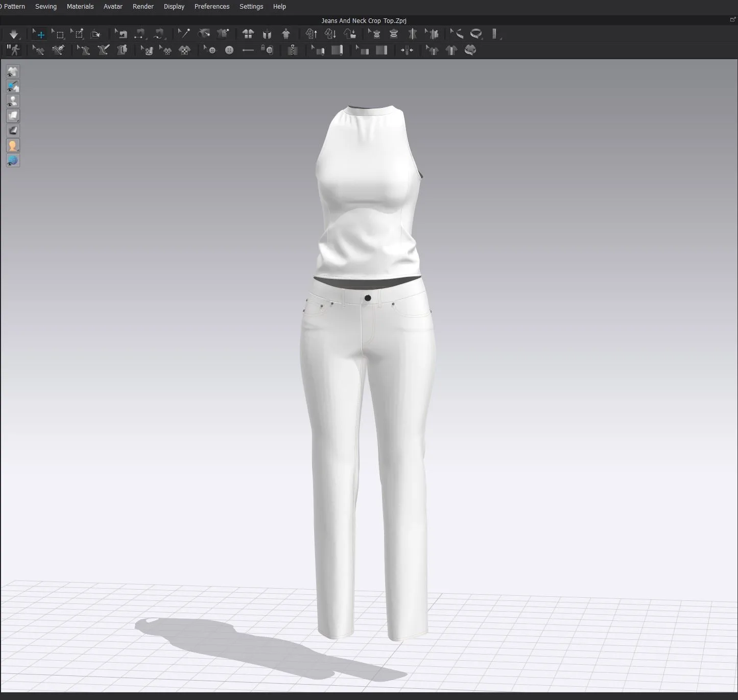Click the avatar wearing garment icon
This screenshot has width=738, height=700.
pyautogui.click(x=286, y=34)
